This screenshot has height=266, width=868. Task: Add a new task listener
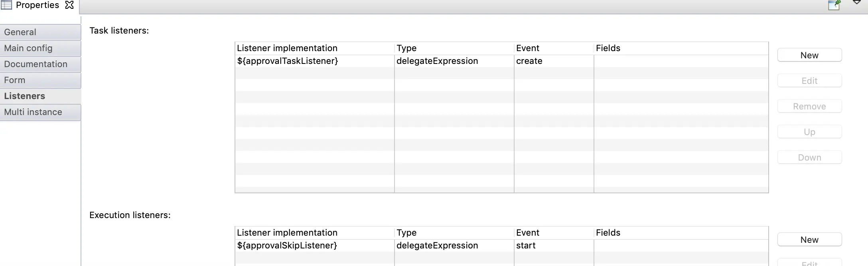809,55
